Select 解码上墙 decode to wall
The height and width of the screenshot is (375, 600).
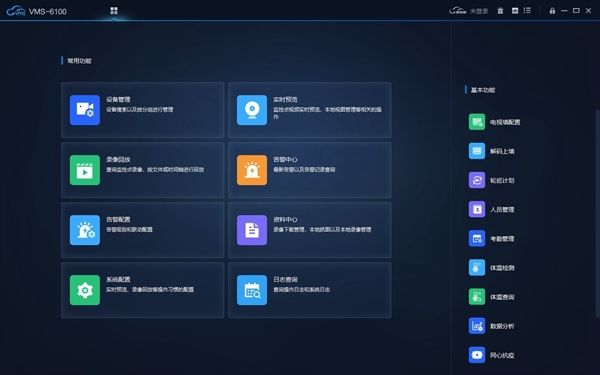coord(492,151)
